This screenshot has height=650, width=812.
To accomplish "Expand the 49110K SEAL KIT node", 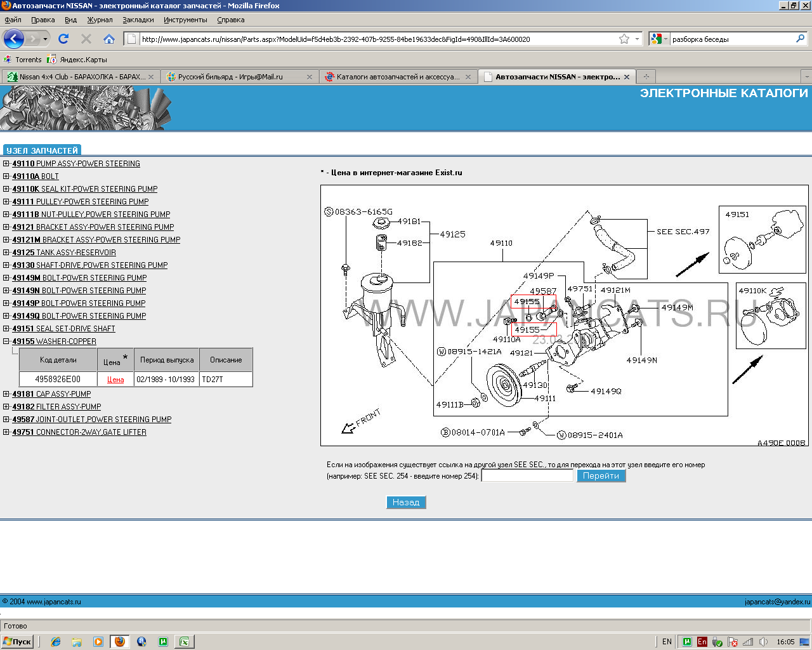I will tap(6, 189).
